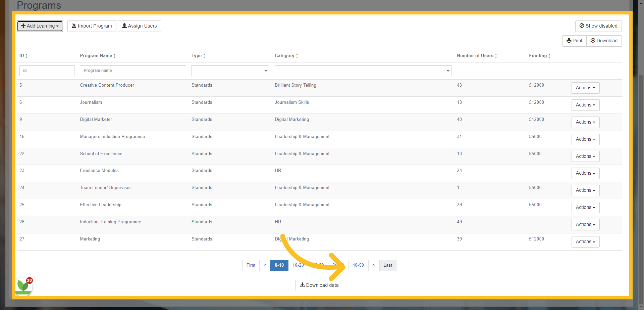Image resolution: width=644 pixels, height=310 pixels.
Task: Click the Freelance Modules program name
Action: [x=99, y=171]
